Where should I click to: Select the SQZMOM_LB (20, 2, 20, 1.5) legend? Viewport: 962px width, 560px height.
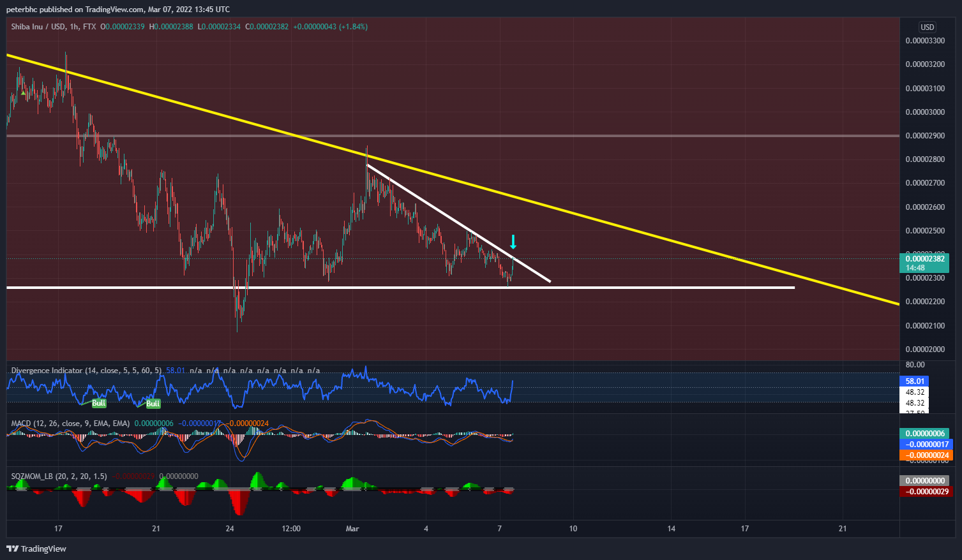pos(59,476)
